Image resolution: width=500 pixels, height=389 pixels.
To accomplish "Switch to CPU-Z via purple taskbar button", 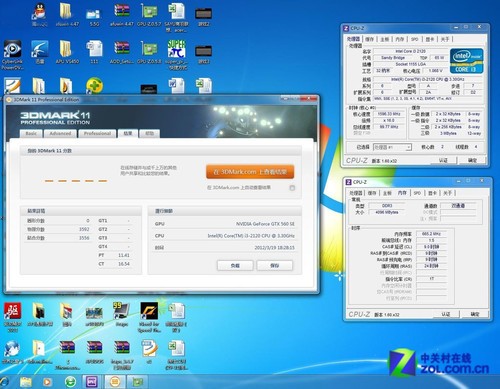I will 91,381.
